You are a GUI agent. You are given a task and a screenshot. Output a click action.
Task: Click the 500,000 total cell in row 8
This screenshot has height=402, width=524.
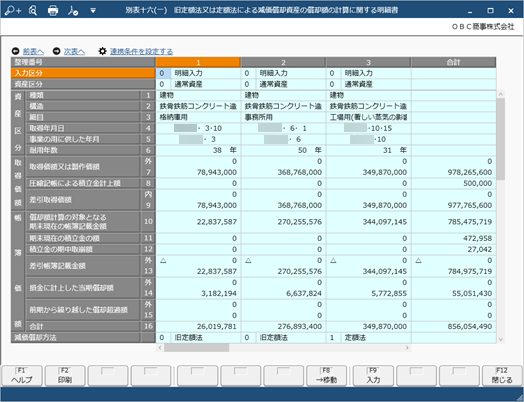point(453,183)
